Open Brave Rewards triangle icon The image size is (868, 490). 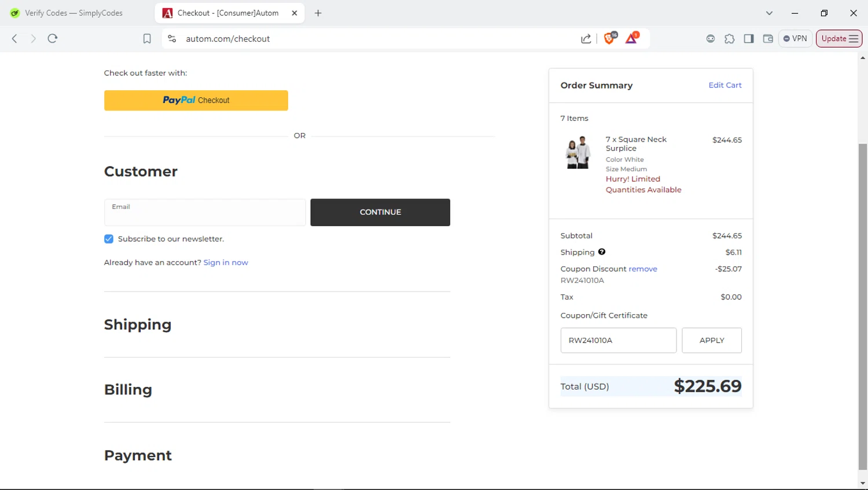631,38
